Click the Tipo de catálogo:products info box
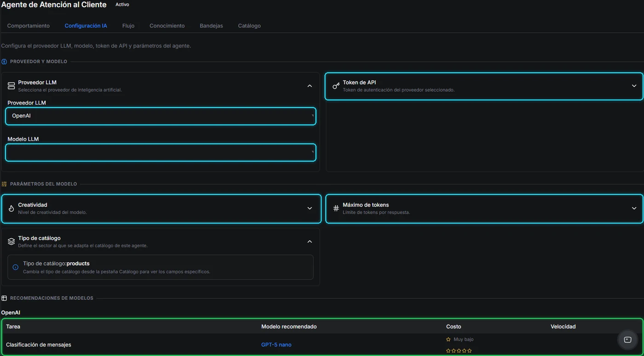 (x=161, y=267)
